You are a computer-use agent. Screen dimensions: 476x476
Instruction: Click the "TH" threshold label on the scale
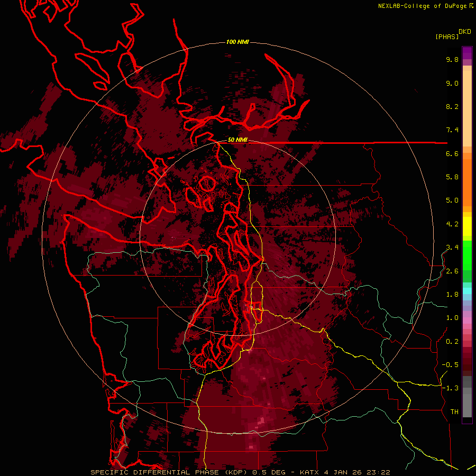[x=454, y=412]
